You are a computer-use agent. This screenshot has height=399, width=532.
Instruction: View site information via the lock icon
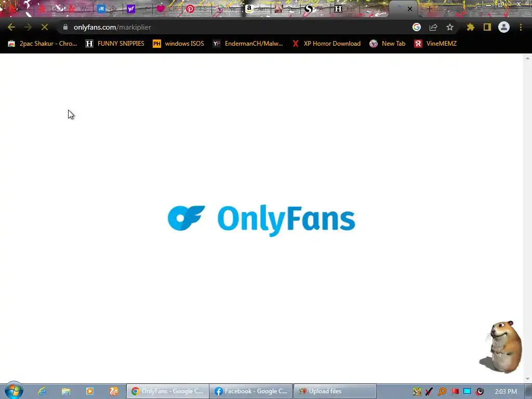pos(65,27)
